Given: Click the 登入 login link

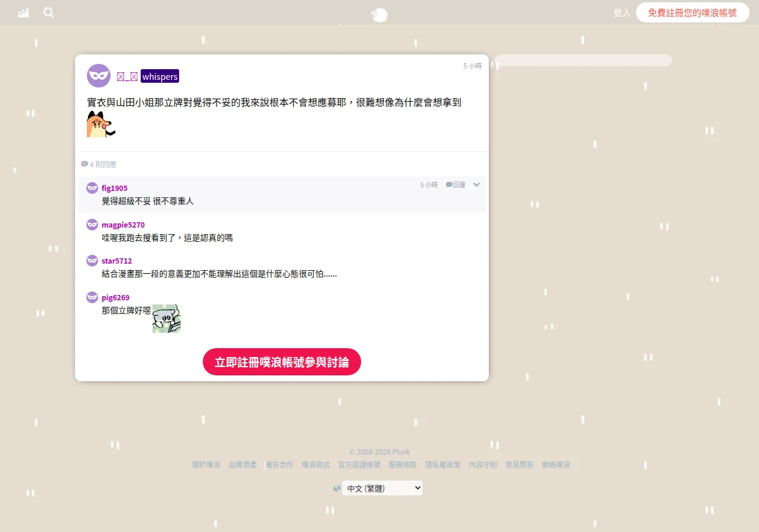Looking at the screenshot, I should [x=622, y=12].
